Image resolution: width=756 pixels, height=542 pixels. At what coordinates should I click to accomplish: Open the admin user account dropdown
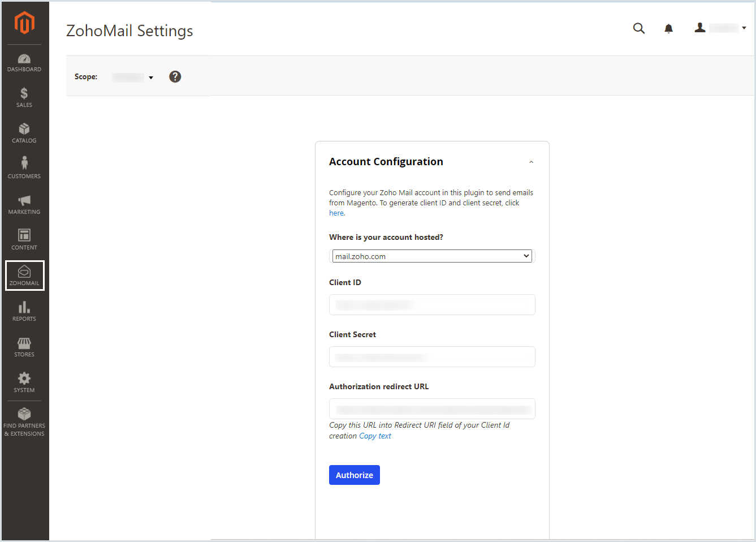point(720,28)
